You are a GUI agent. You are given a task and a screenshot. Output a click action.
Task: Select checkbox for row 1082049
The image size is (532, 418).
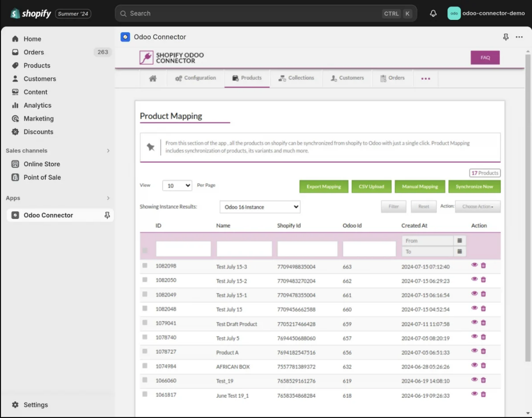tap(145, 294)
